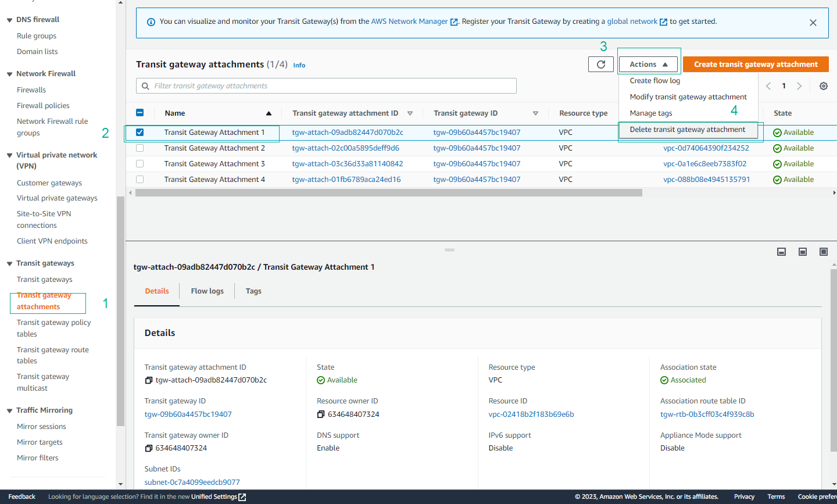Click the sidebar vertical scrollbar

click(x=120, y=312)
